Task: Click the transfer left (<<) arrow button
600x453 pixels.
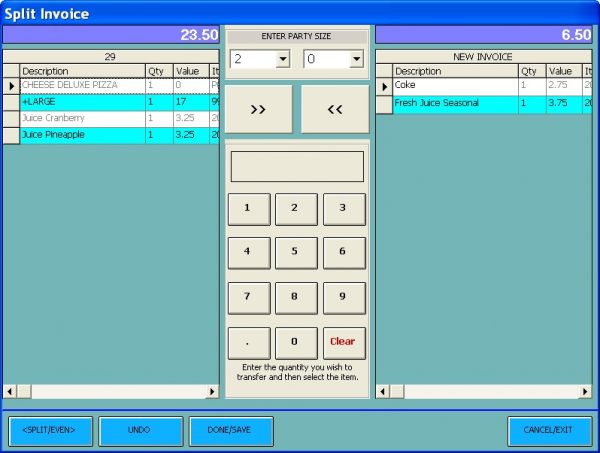Action: point(335,109)
